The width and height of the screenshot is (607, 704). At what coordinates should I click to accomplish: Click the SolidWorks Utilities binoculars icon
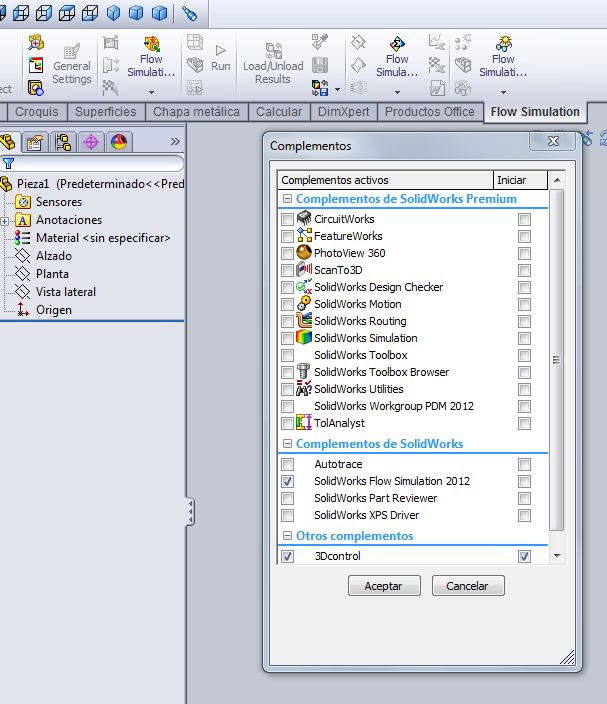pyautogui.click(x=304, y=388)
